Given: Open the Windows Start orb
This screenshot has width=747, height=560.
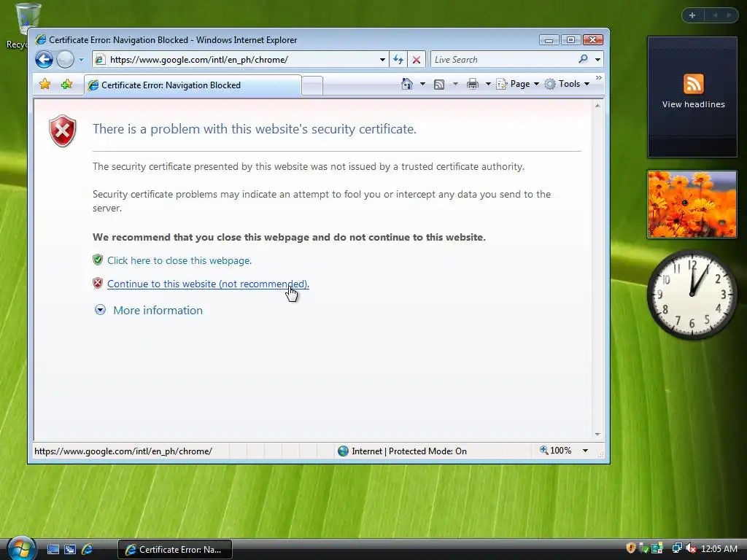Looking at the screenshot, I should click(x=21, y=548).
